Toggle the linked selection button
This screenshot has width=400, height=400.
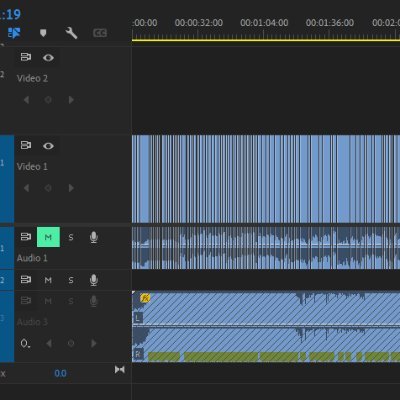click(x=14, y=33)
